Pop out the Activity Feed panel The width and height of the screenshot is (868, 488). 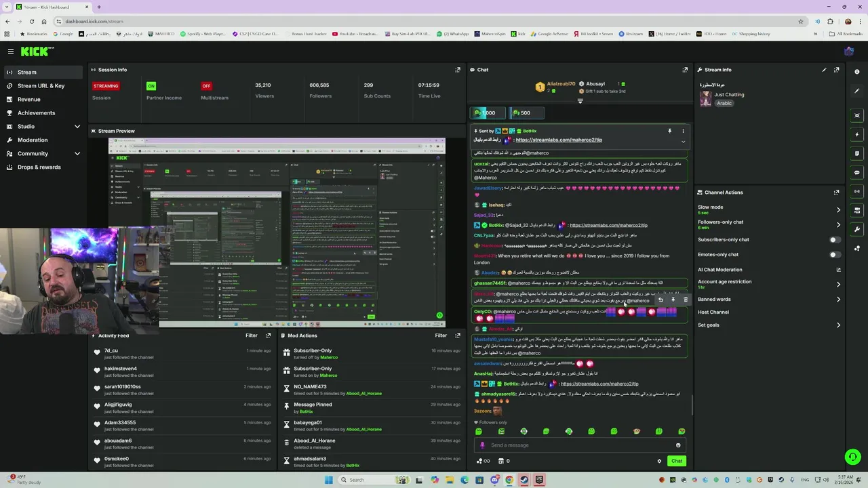pos(269,335)
